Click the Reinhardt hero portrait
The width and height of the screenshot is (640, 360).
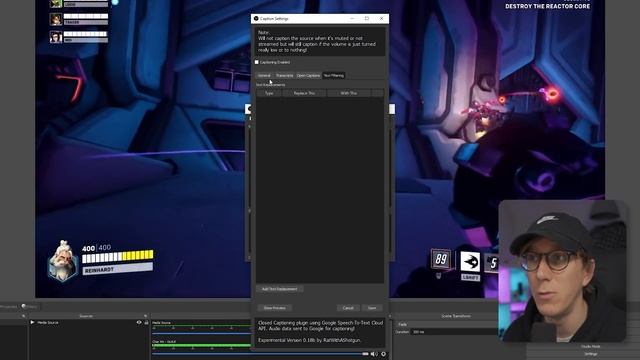[x=62, y=261]
